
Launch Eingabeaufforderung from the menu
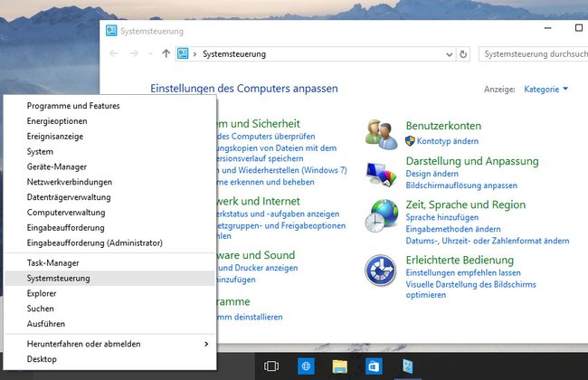pyautogui.click(x=110, y=228)
